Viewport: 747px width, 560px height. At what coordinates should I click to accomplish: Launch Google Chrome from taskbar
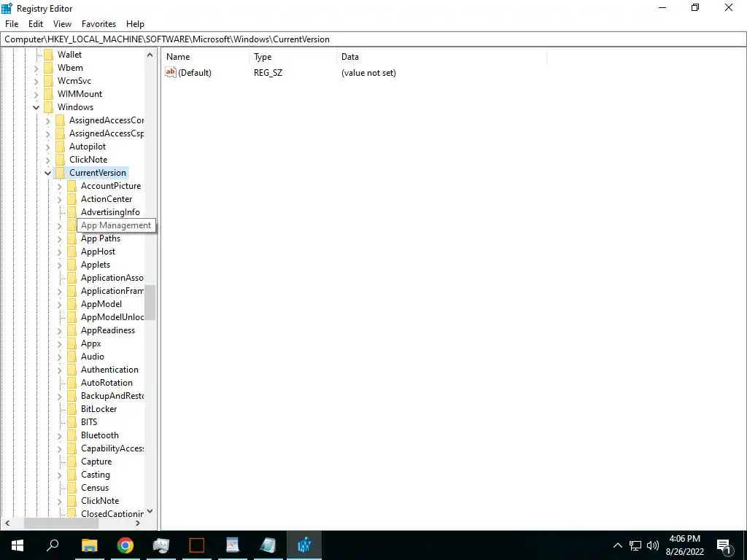125,545
